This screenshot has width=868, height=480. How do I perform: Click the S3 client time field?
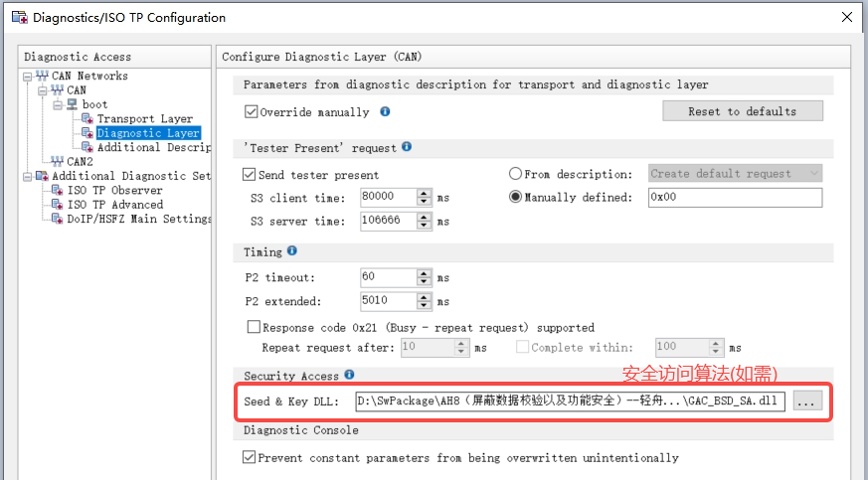(x=389, y=198)
